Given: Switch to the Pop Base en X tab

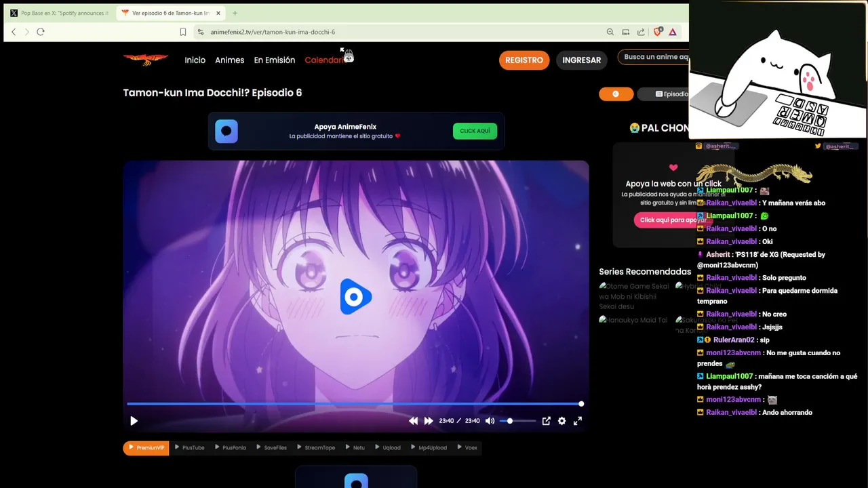Looking at the screenshot, I should tap(59, 13).
